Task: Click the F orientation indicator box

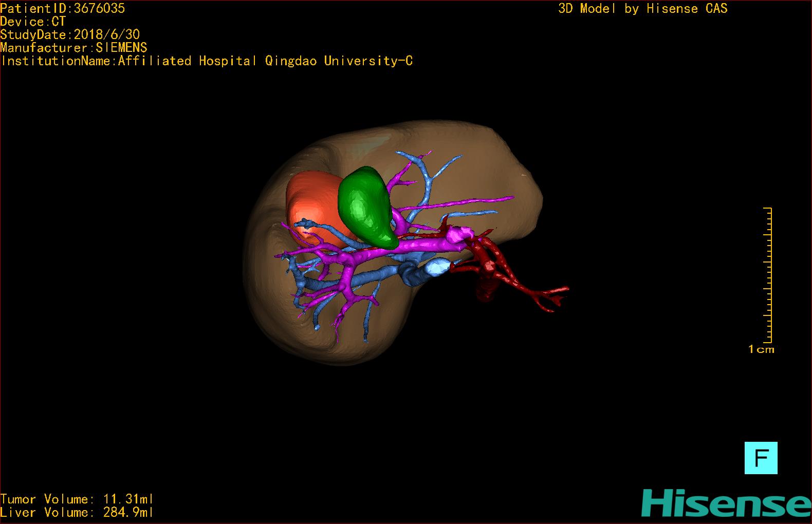Action: pyautogui.click(x=761, y=458)
